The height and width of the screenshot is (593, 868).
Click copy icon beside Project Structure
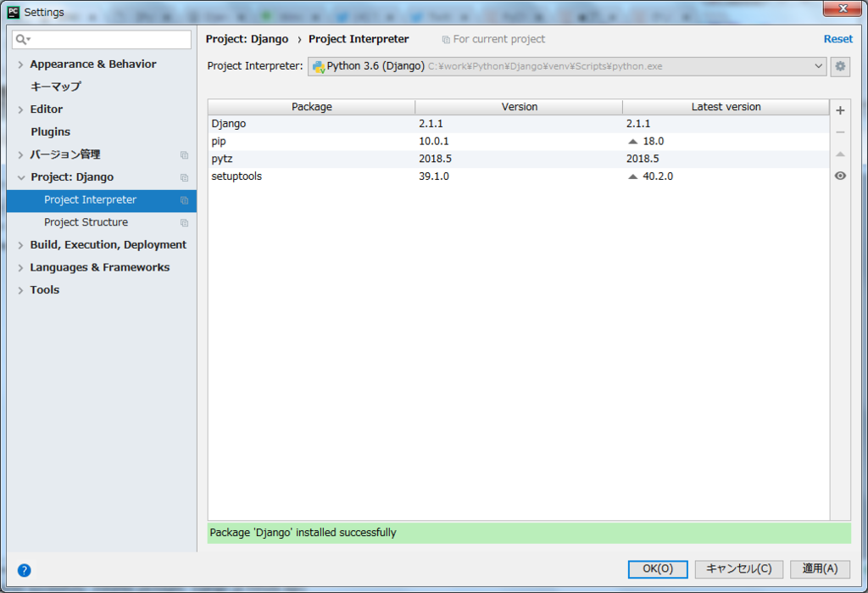(184, 223)
